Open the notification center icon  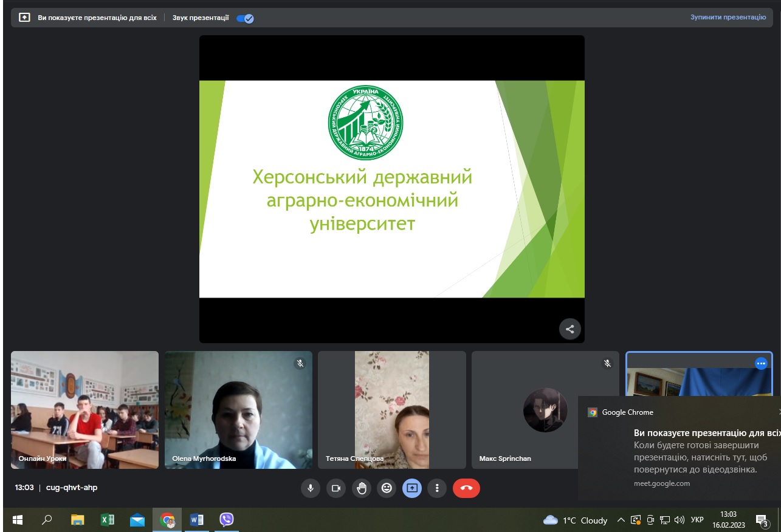coord(762,520)
